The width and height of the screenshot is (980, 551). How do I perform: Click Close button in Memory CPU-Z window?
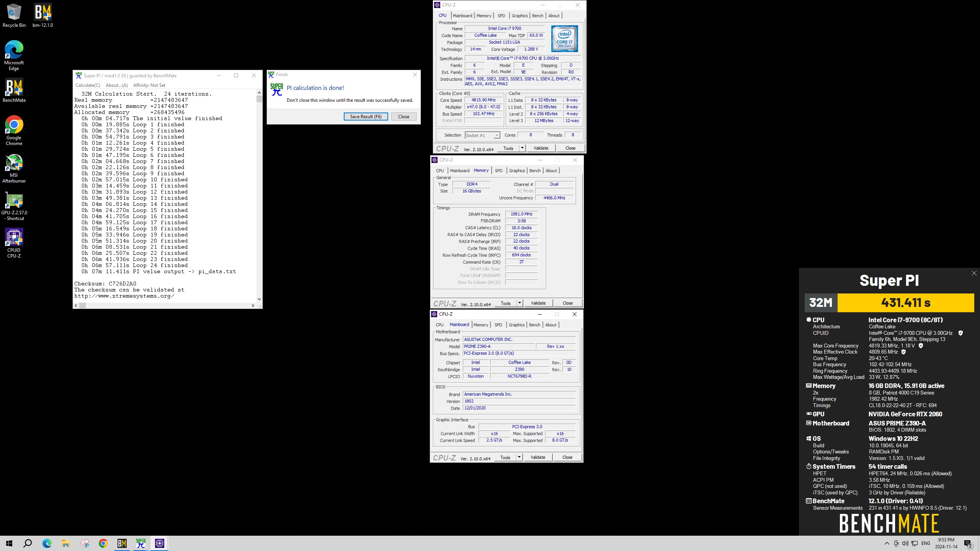pyautogui.click(x=567, y=303)
